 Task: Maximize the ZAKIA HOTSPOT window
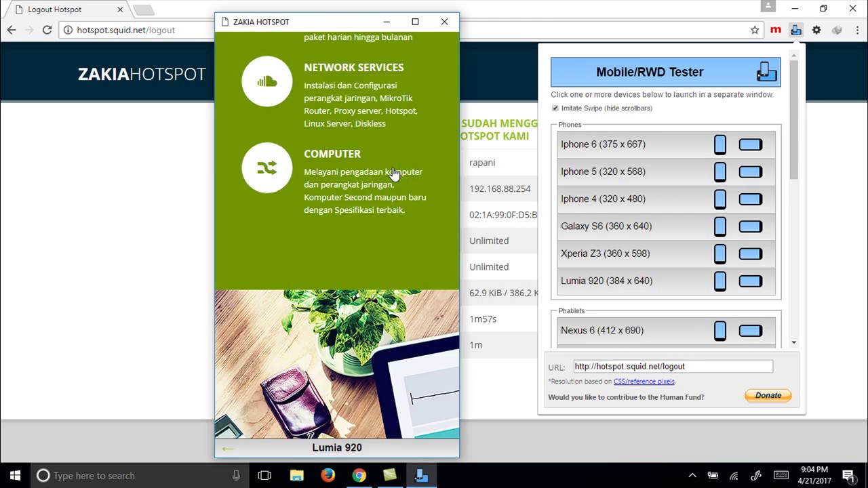click(x=415, y=22)
